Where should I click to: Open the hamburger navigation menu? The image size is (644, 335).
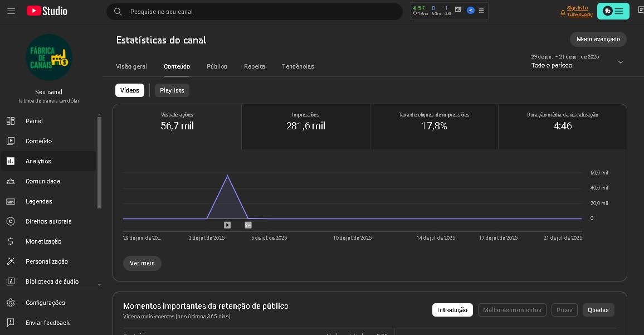(x=11, y=11)
